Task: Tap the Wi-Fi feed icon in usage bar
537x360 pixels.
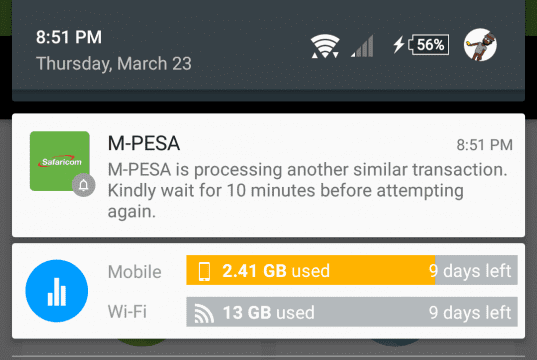Action: (x=204, y=313)
